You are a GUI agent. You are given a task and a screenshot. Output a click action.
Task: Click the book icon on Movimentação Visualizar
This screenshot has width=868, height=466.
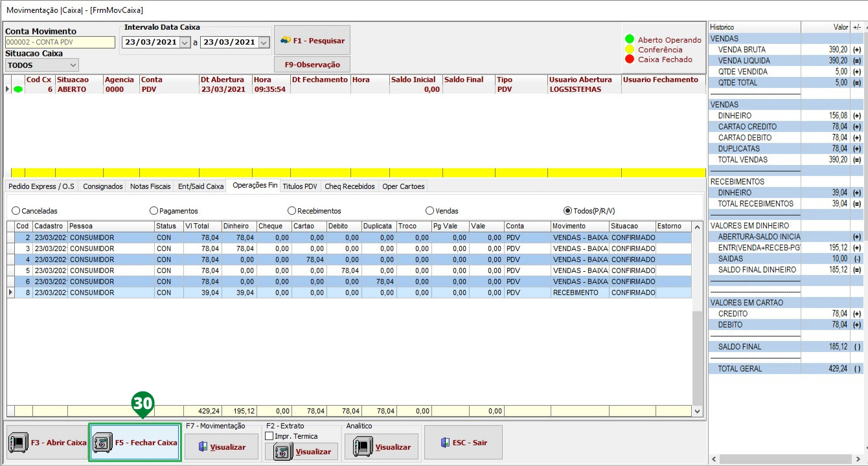(x=203, y=447)
